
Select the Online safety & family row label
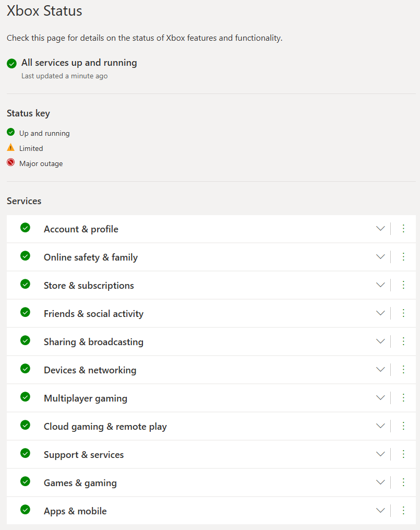[x=91, y=257]
